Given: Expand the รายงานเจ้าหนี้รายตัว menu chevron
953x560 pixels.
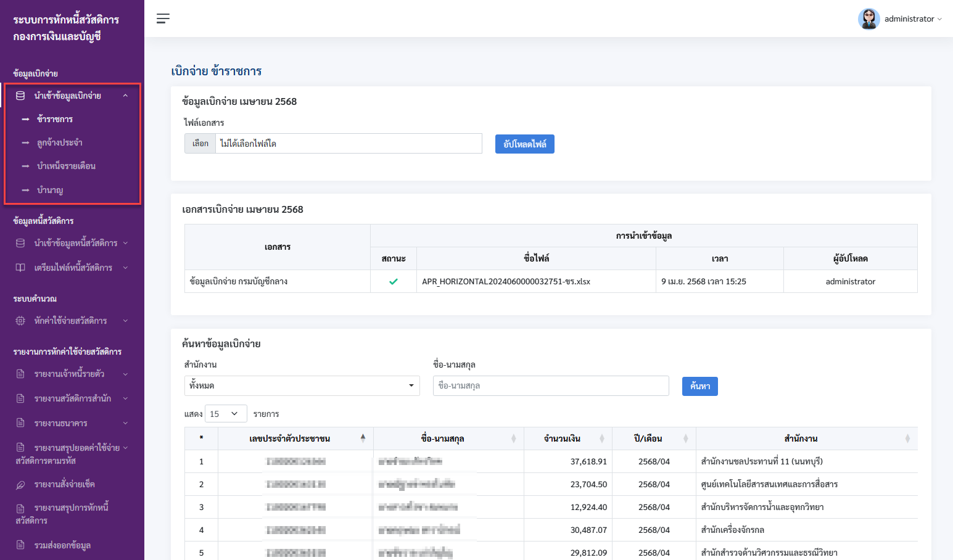Looking at the screenshot, I should 125,374.
